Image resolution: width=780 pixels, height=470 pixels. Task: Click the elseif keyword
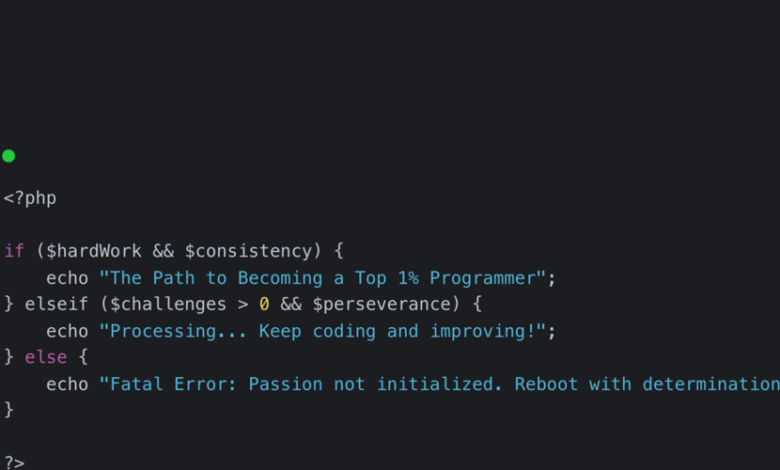pyautogui.click(x=56, y=304)
